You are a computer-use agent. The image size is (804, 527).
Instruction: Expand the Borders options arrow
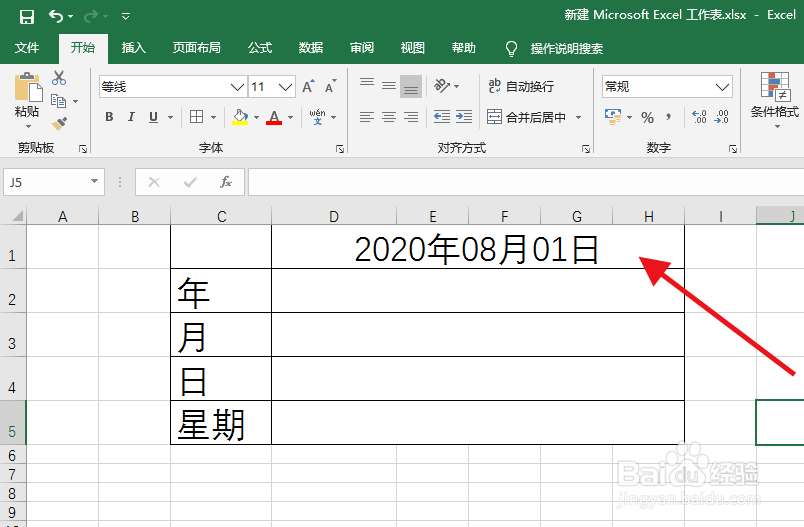click(213, 117)
